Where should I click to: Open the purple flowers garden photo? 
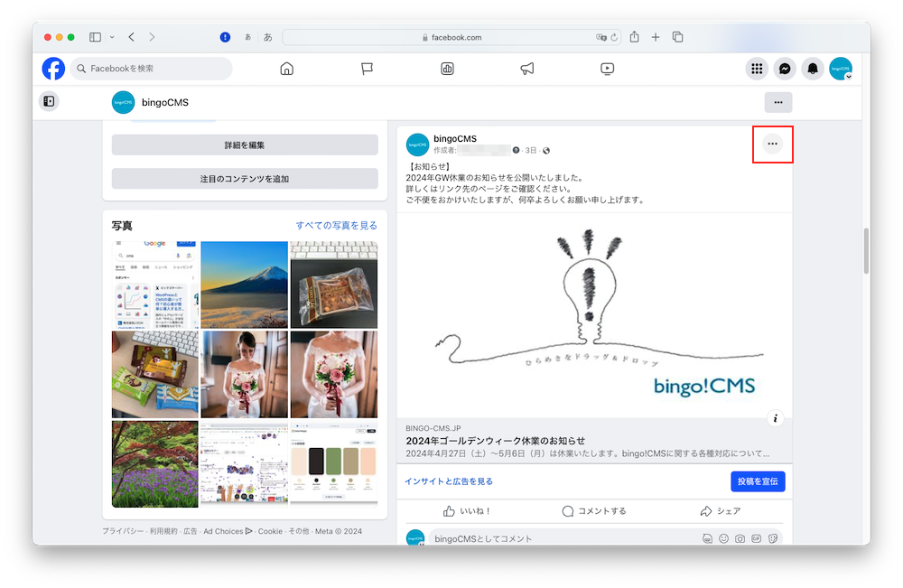[x=155, y=464]
